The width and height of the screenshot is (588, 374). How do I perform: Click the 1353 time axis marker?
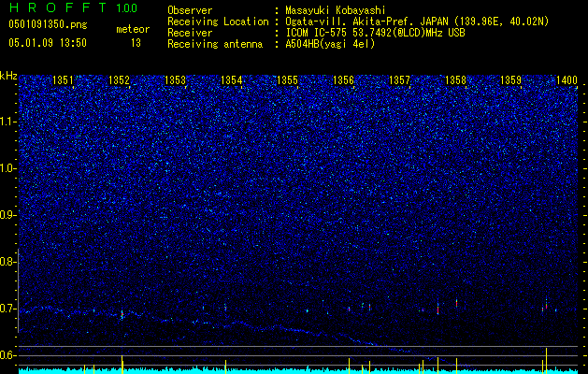coord(175,79)
